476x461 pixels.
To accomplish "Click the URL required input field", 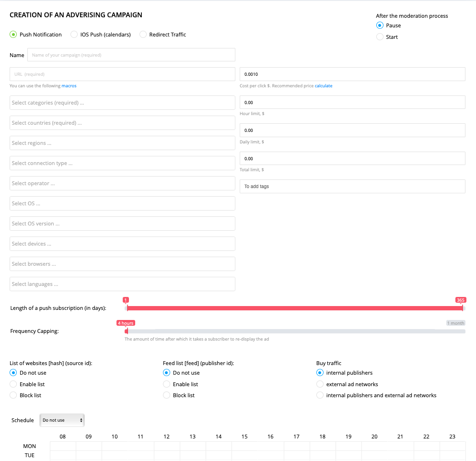I will [122, 74].
